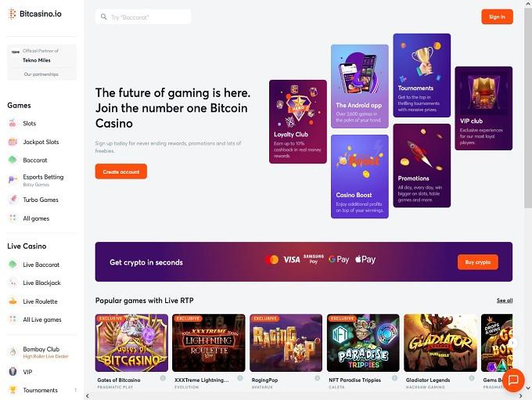
Task: Click the Bitcasino.io logo
Action: point(35,14)
